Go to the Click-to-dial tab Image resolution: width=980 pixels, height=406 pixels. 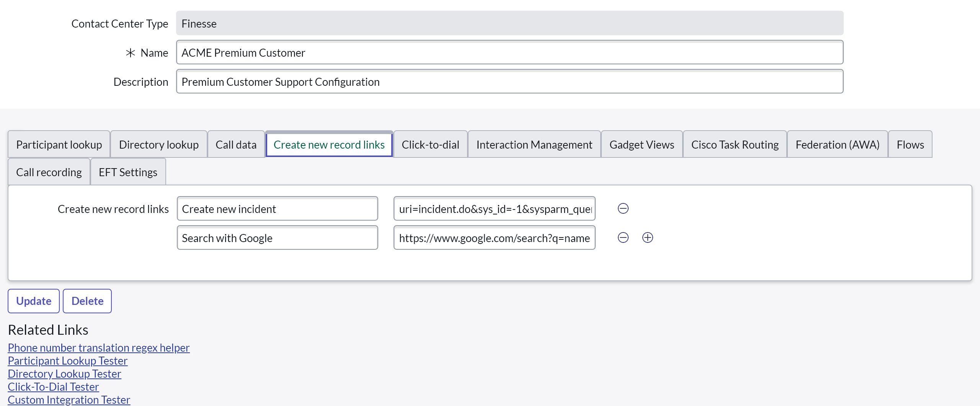[430, 144]
